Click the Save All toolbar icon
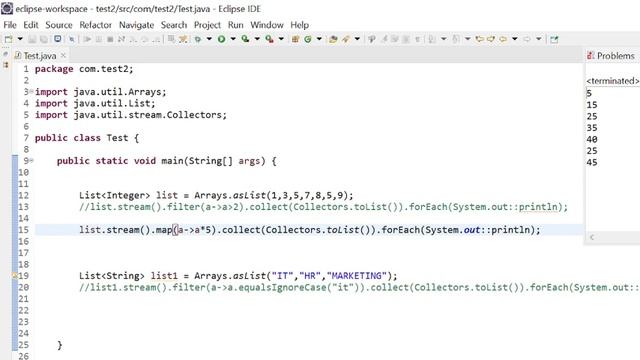640x360 pixels. [44, 39]
